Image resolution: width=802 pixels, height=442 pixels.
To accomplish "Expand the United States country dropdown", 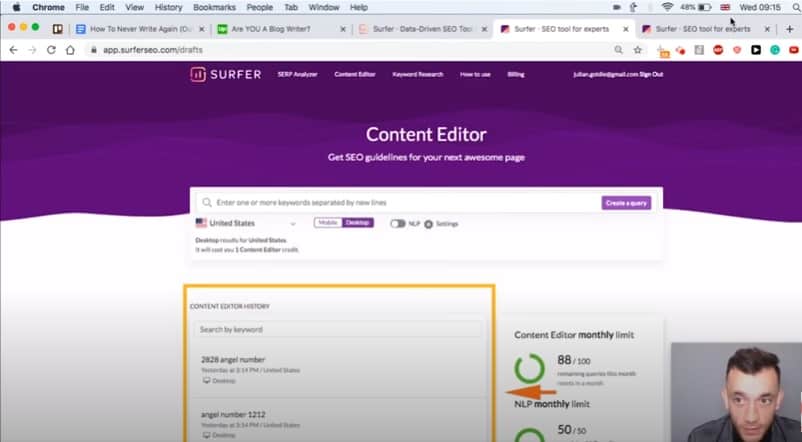I will (246, 224).
